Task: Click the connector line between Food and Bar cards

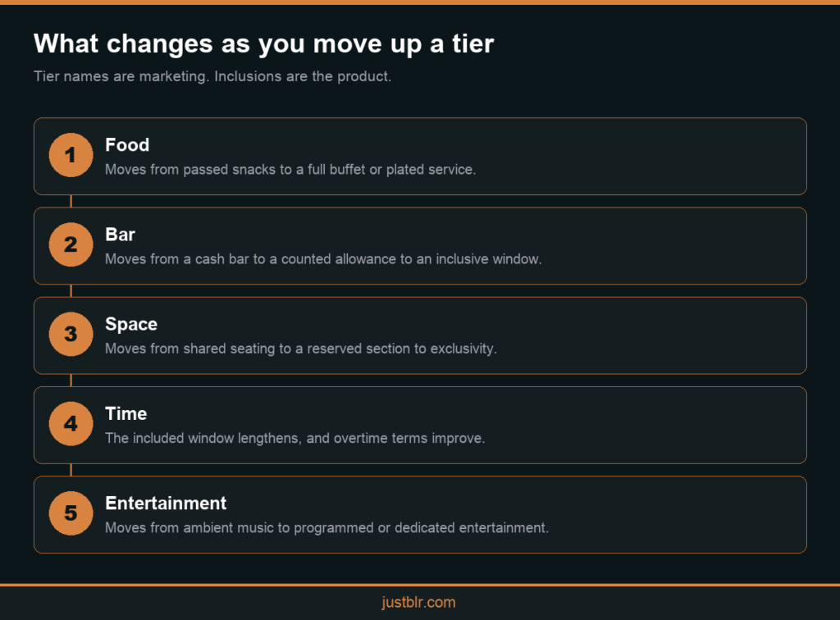Action: point(71,201)
